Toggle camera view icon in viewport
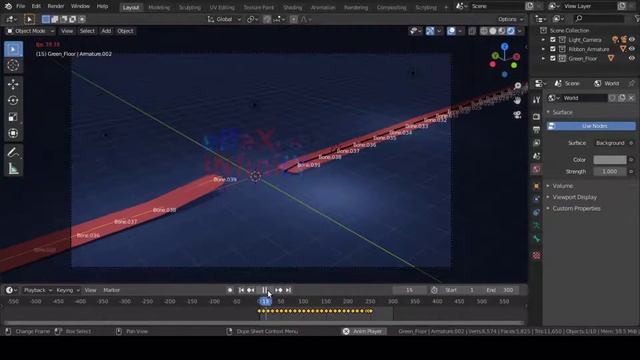Screen dimensions: 640x360 [518, 115]
